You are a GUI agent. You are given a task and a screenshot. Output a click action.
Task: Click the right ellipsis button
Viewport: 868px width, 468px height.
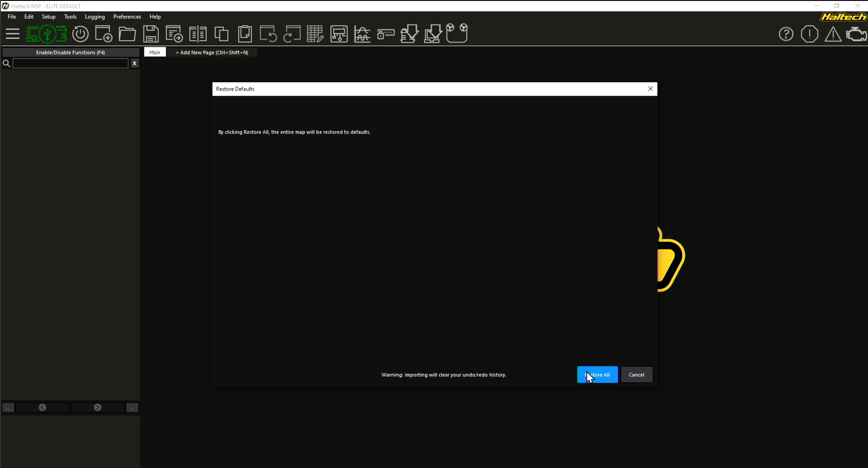coord(132,408)
